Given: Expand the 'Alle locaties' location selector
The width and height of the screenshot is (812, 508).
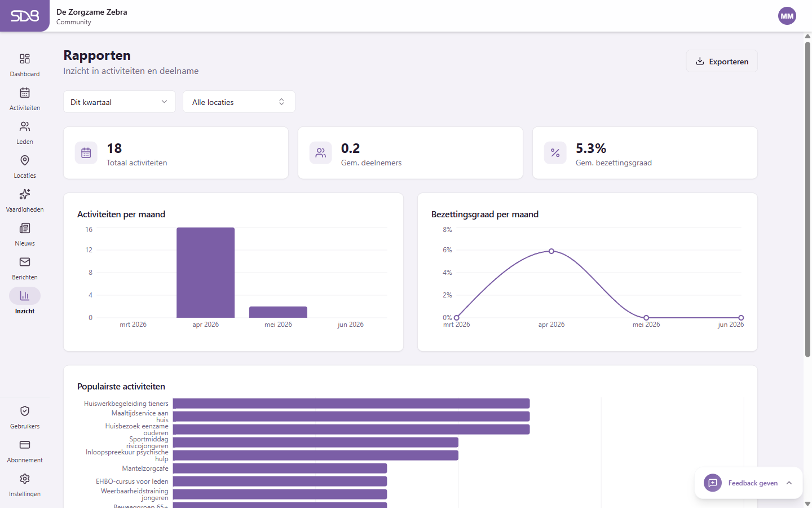Looking at the screenshot, I should (239, 102).
